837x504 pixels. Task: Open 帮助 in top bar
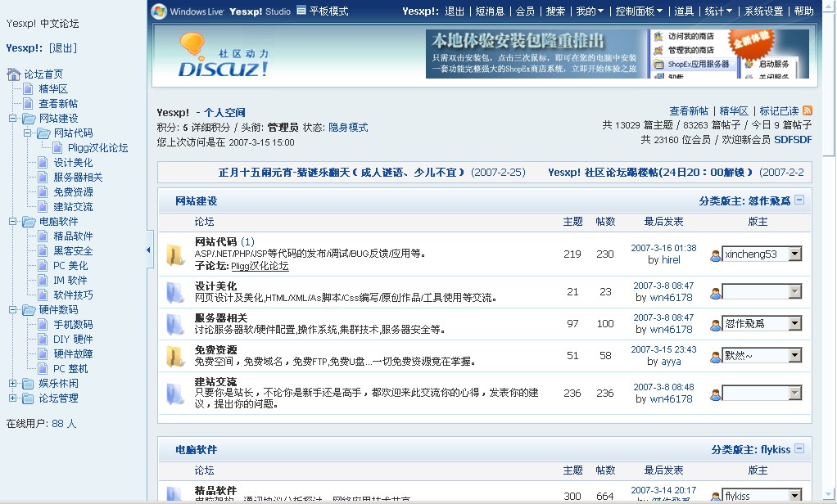(804, 11)
